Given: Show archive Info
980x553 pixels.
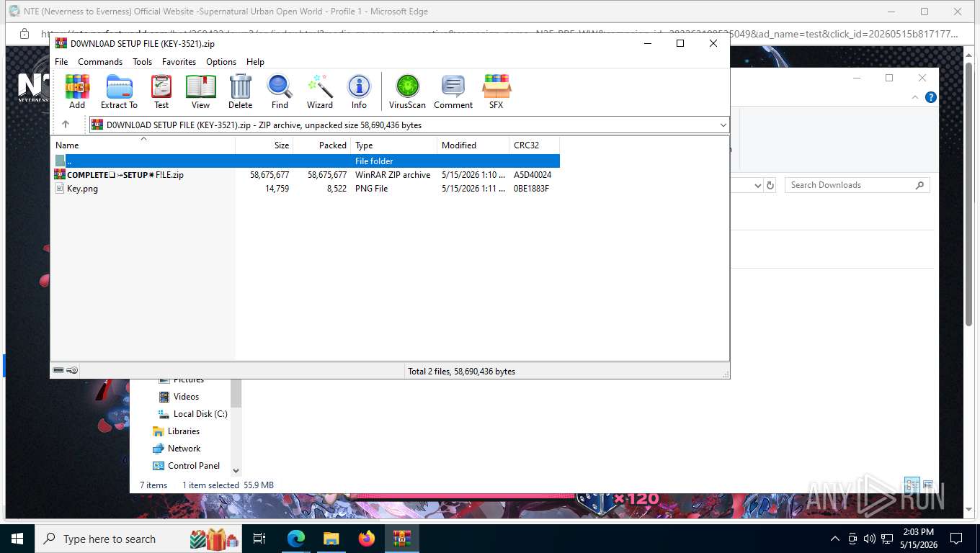Looking at the screenshot, I should (x=359, y=91).
